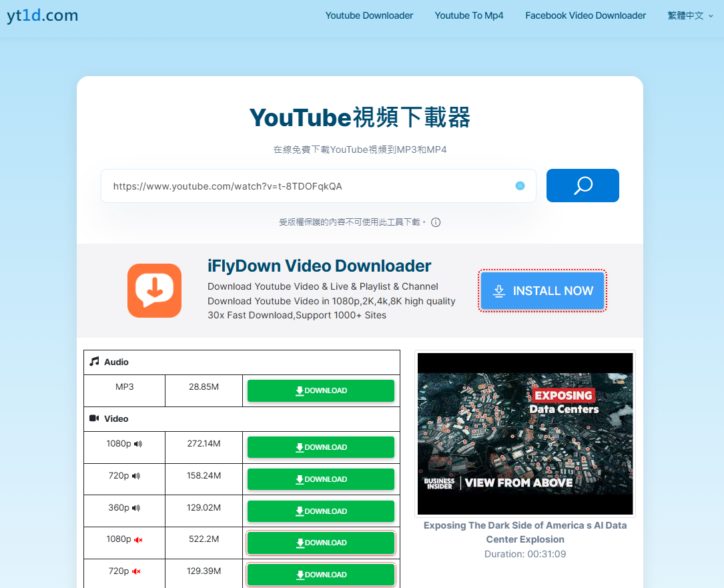724x588 pixels.
Task: Click the speaker icon beside 360p
Action: (135, 508)
